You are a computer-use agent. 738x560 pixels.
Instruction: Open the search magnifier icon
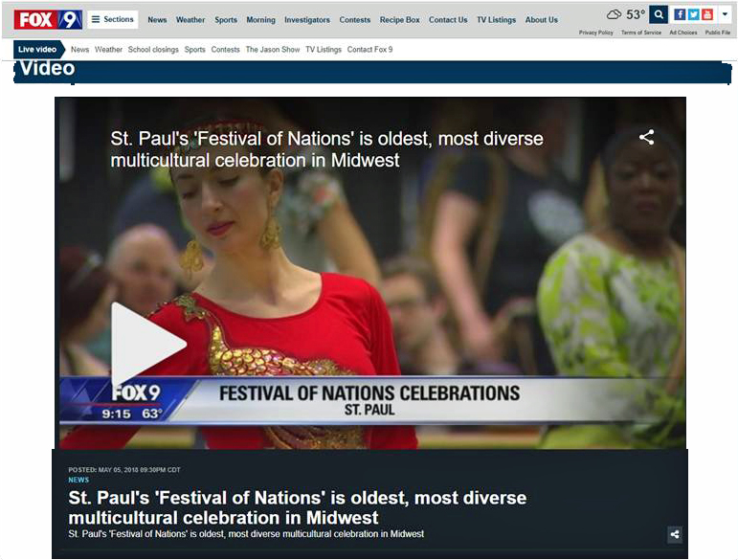[659, 14]
